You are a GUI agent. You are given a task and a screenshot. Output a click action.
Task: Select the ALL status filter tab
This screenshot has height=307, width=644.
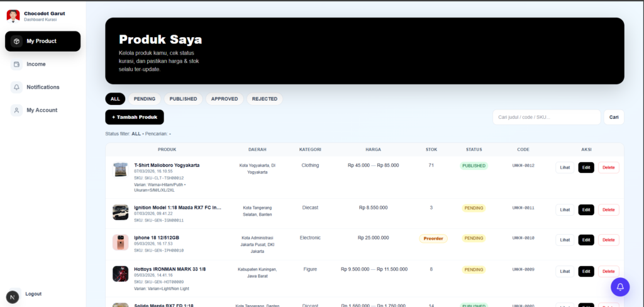[x=115, y=99]
